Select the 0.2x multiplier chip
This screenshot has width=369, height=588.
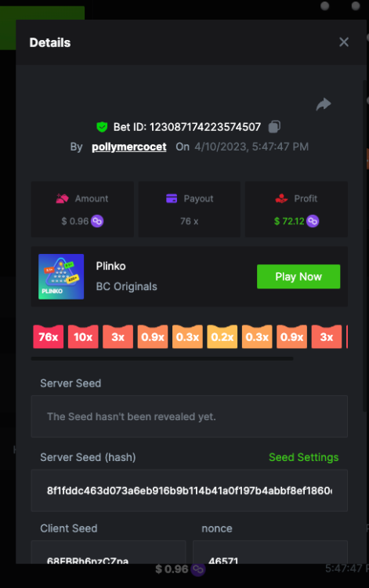pyautogui.click(x=222, y=336)
